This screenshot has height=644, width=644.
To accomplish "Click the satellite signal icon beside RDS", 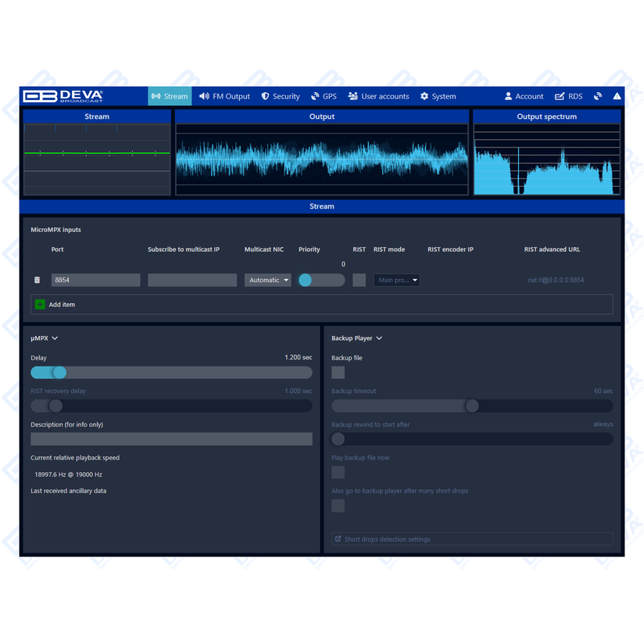I will (x=598, y=96).
